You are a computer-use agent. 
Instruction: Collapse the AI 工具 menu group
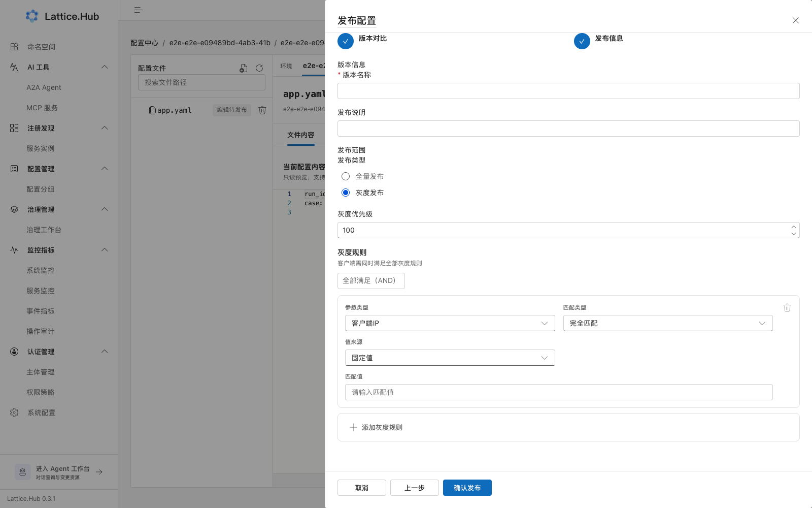tap(105, 67)
